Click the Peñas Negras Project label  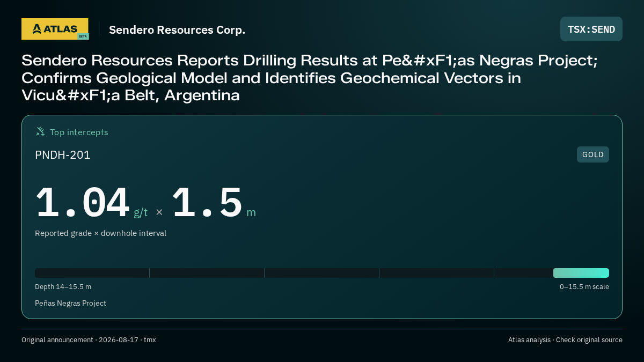[70, 304]
